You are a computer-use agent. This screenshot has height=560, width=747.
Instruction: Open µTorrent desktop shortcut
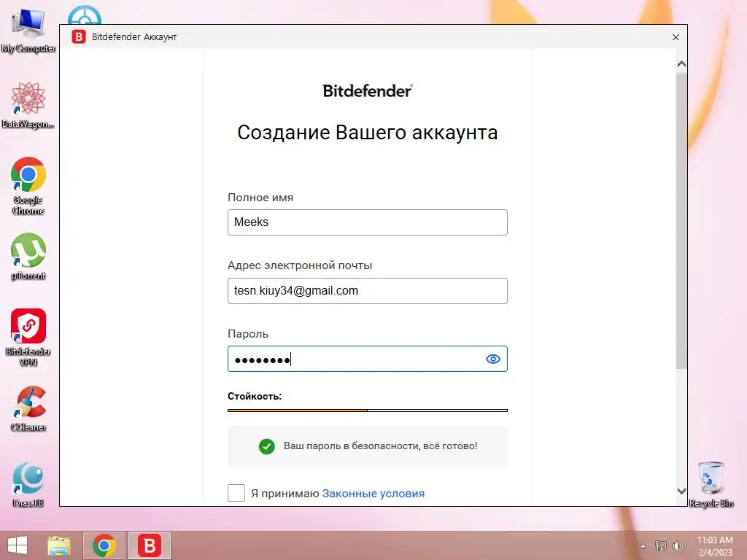(28, 256)
